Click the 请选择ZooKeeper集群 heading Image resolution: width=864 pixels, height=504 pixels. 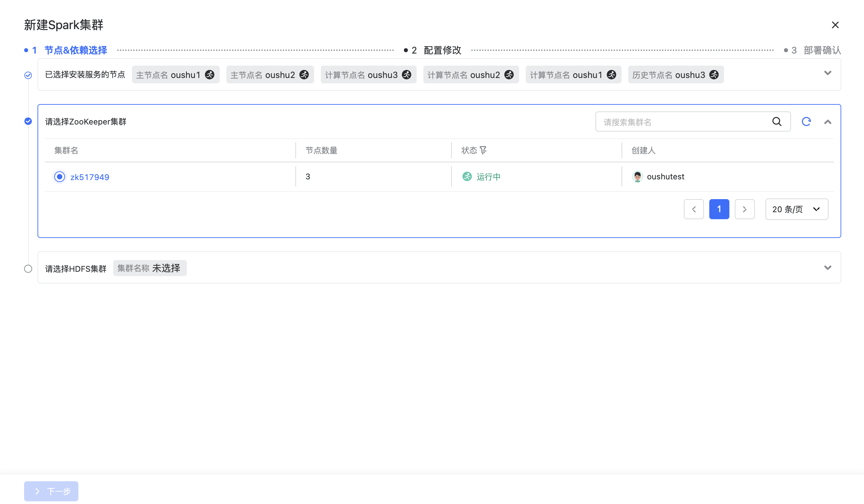[86, 121]
